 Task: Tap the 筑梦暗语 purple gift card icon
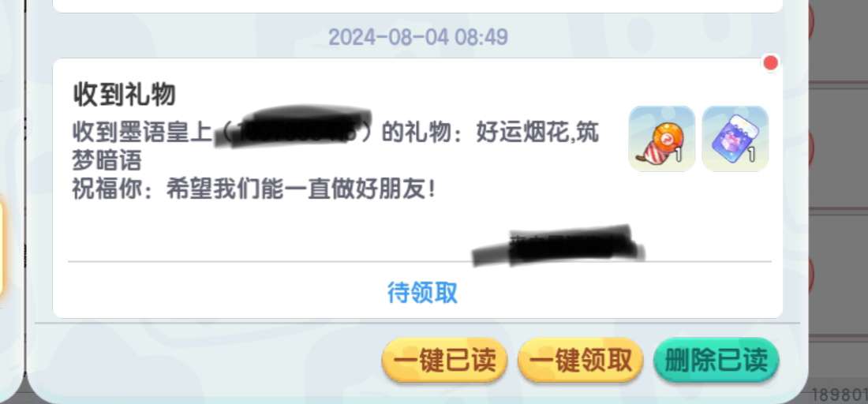click(x=735, y=139)
